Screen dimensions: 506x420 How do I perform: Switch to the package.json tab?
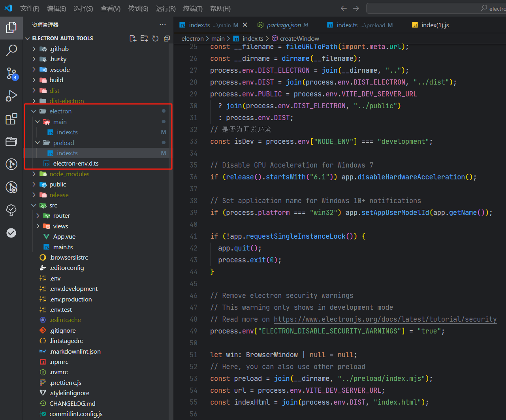pos(283,25)
